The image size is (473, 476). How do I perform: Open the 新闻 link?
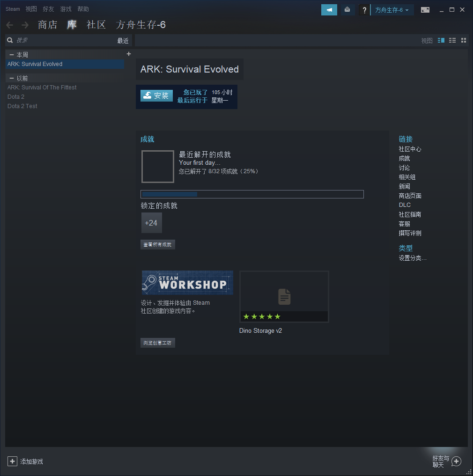(x=404, y=186)
